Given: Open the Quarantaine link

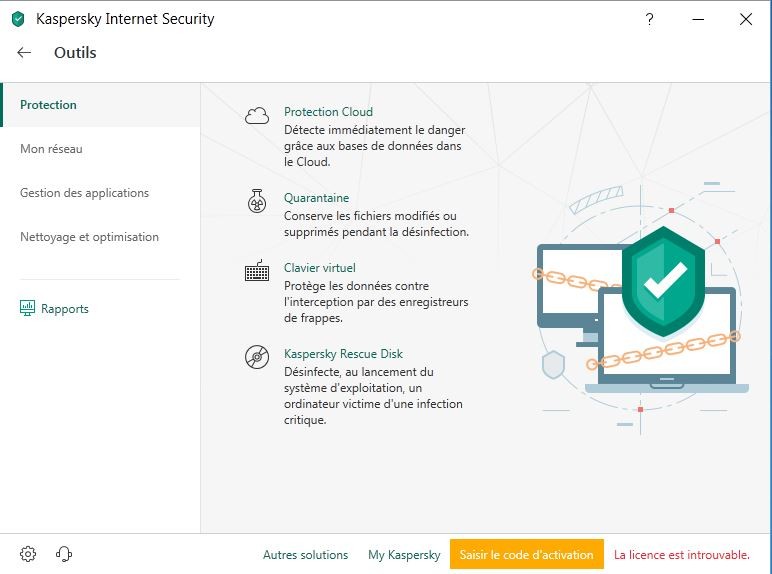Looking at the screenshot, I should pyautogui.click(x=317, y=198).
